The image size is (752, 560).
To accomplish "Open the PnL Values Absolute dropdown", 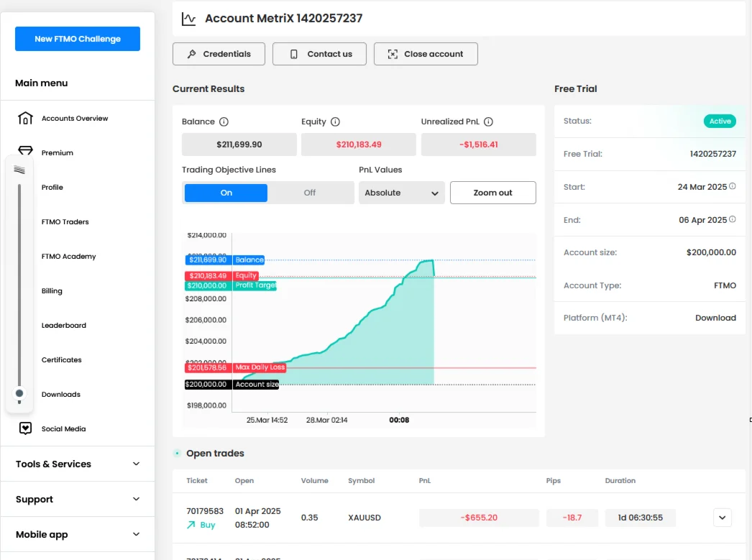I will click(401, 193).
